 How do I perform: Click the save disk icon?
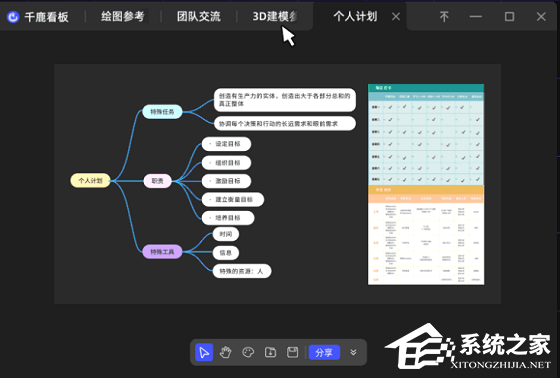click(292, 352)
